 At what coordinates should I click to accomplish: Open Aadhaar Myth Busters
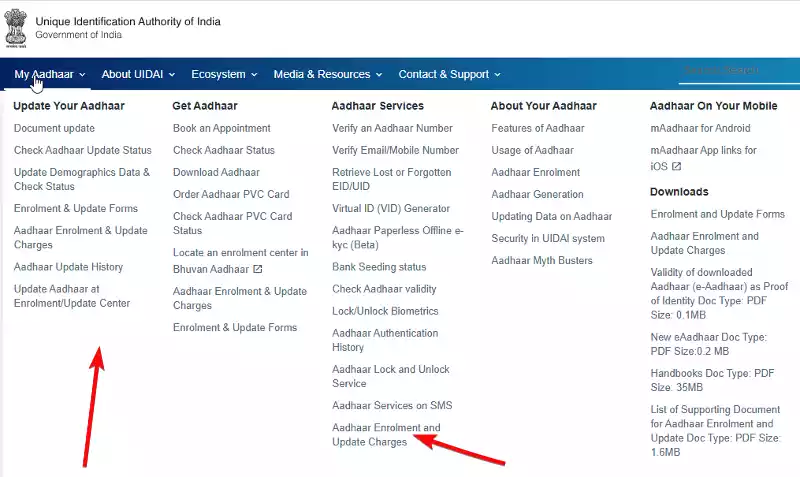pos(542,260)
